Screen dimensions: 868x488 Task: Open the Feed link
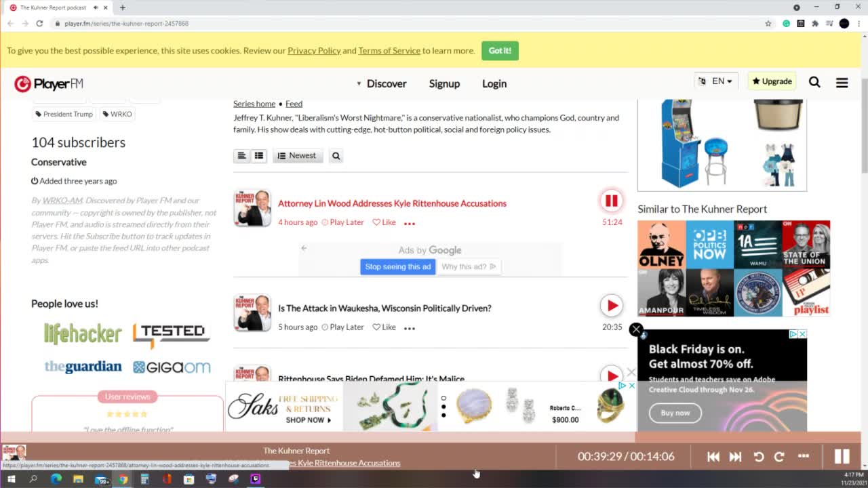pyautogui.click(x=294, y=104)
